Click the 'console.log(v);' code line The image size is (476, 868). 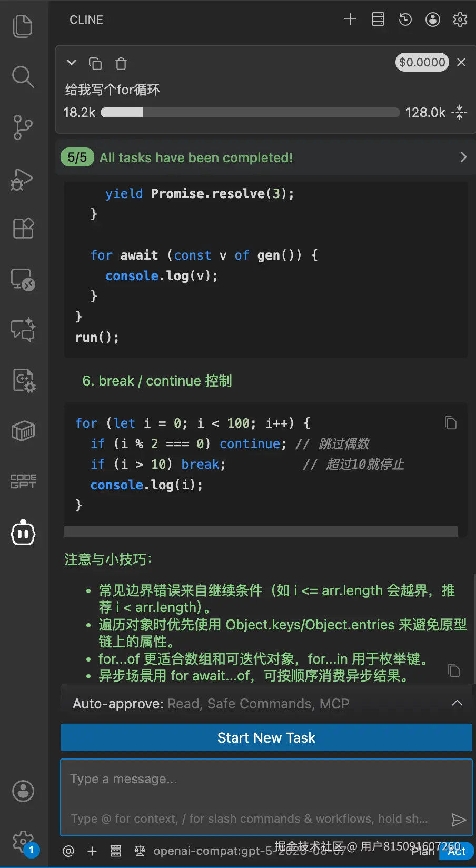coord(162,275)
